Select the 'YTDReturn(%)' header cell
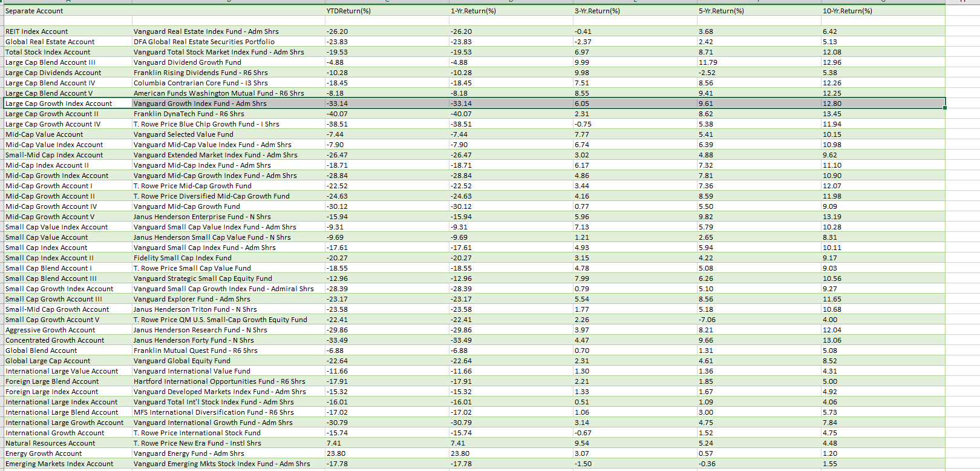980x471 pixels. 387,11
